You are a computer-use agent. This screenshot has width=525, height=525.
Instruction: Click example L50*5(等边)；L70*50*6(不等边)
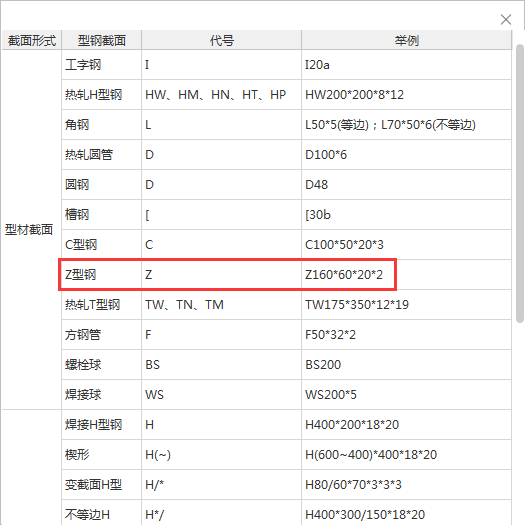pos(390,125)
